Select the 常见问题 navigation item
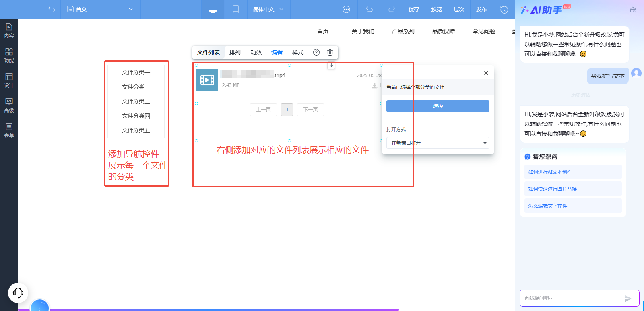The width and height of the screenshot is (644, 311). [484, 31]
